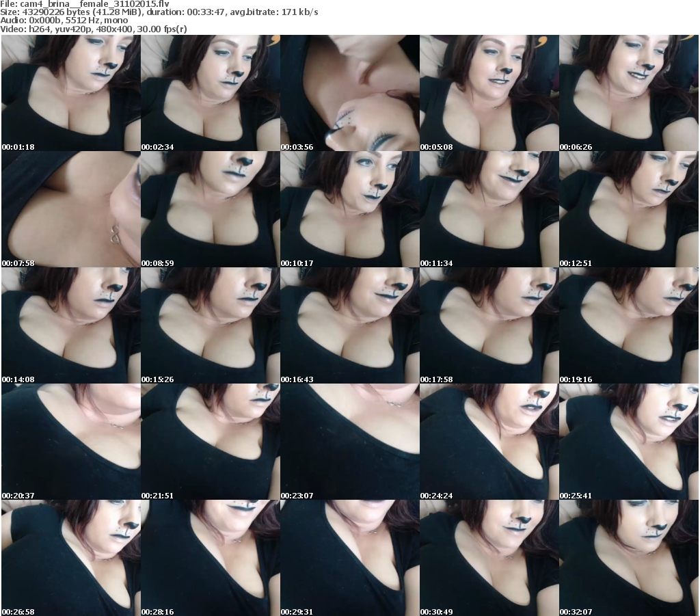
Task: Select the thumbnail stamped 00:10:17
Action: pos(349,209)
